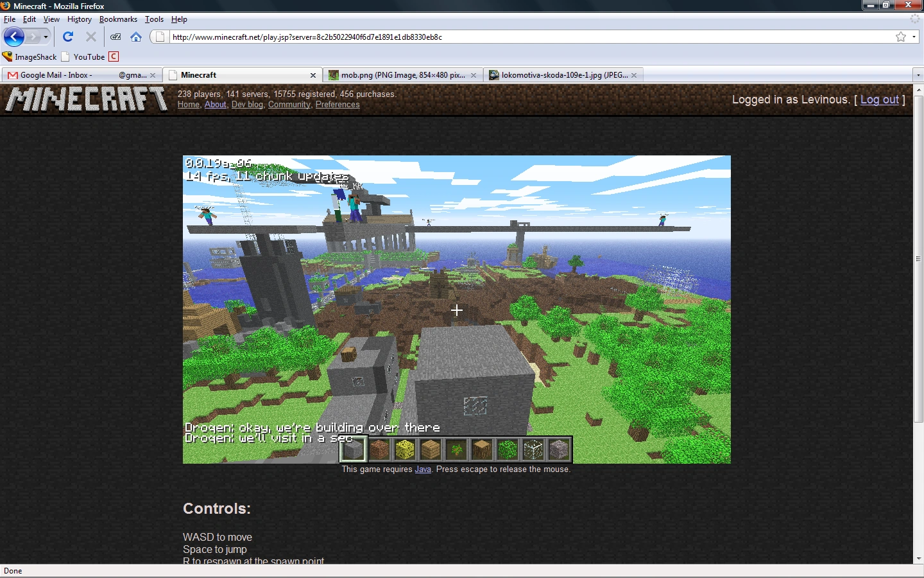Screen dimensions: 924x578
Task: Close the Google Mail tab
Action: tap(153, 75)
